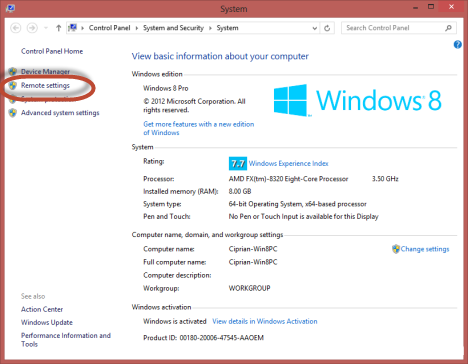Click Windows is activated text
The width and height of the screenshot is (468, 364).
[x=175, y=321]
